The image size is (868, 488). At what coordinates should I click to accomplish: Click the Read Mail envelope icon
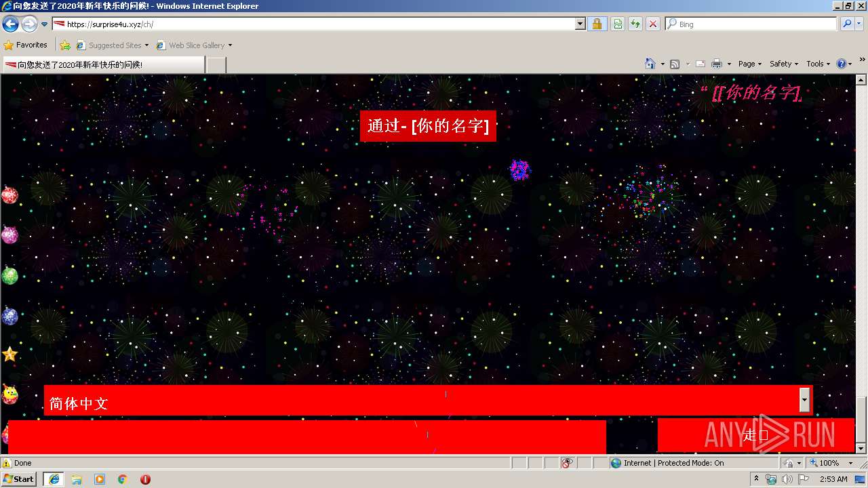click(x=701, y=64)
